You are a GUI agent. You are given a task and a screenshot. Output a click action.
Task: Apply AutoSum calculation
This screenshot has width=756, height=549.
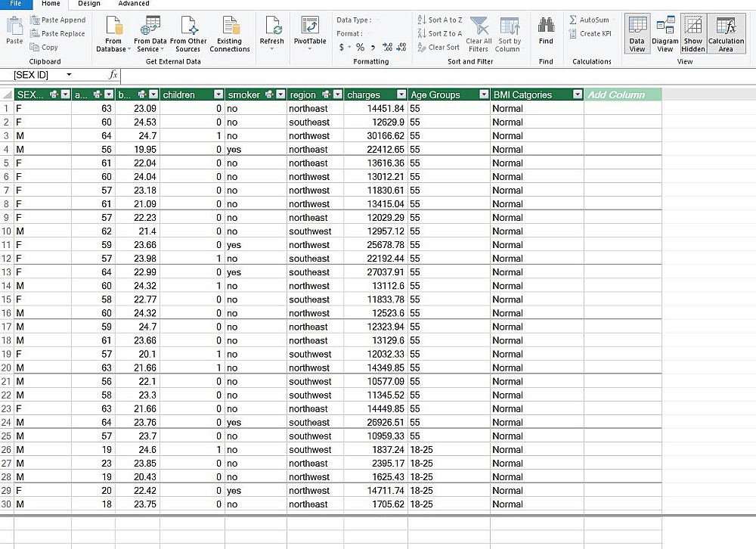click(589, 20)
